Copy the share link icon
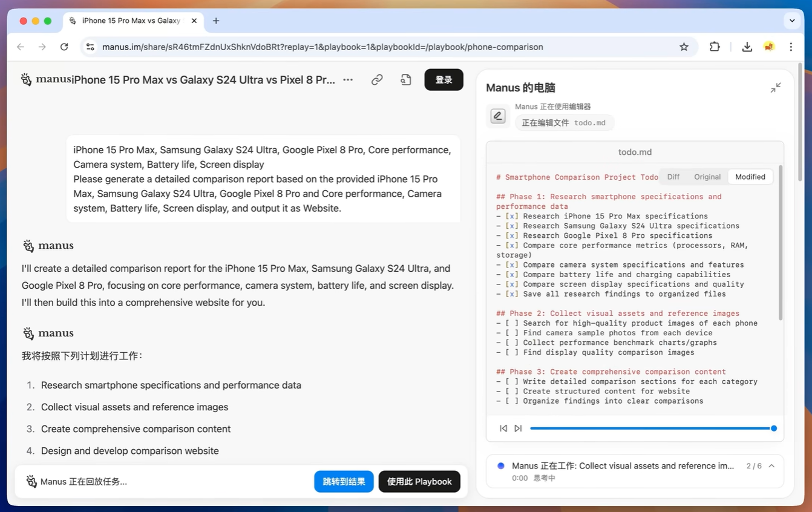The image size is (812, 512). 377,79
